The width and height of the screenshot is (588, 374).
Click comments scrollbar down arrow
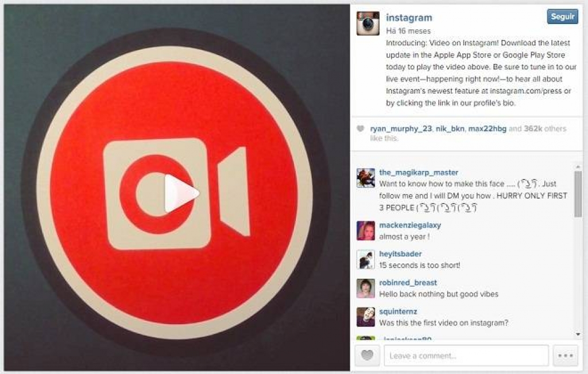(578, 334)
